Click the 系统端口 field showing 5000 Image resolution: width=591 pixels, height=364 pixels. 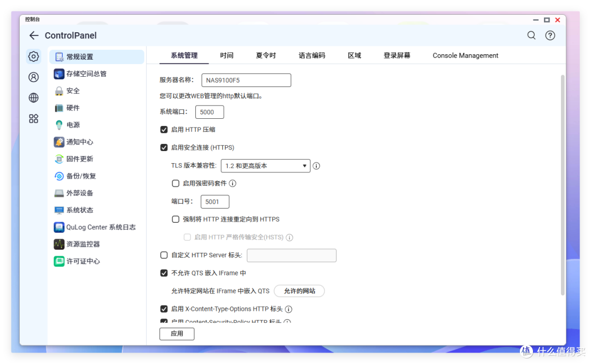coord(210,112)
